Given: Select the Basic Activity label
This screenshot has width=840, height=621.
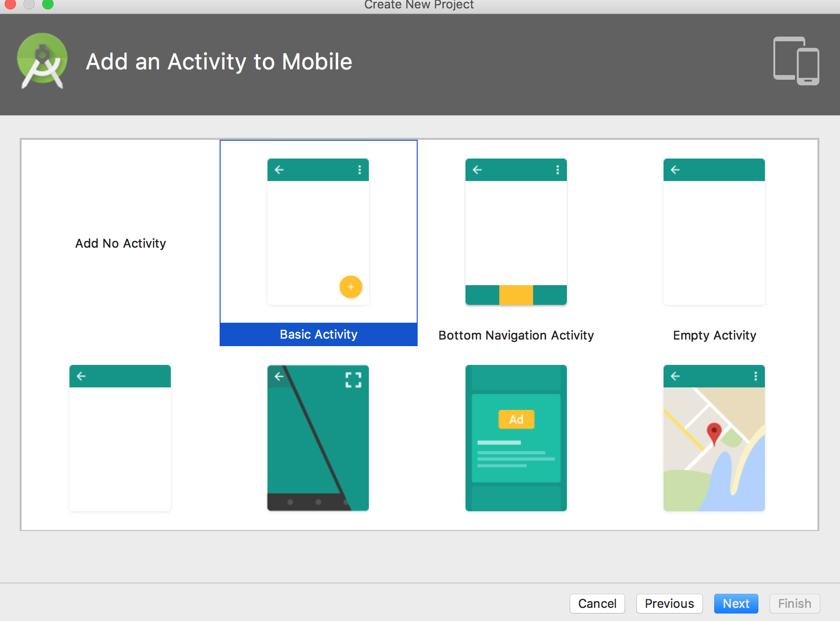Looking at the screenshot, I should [x=318, y=334].
